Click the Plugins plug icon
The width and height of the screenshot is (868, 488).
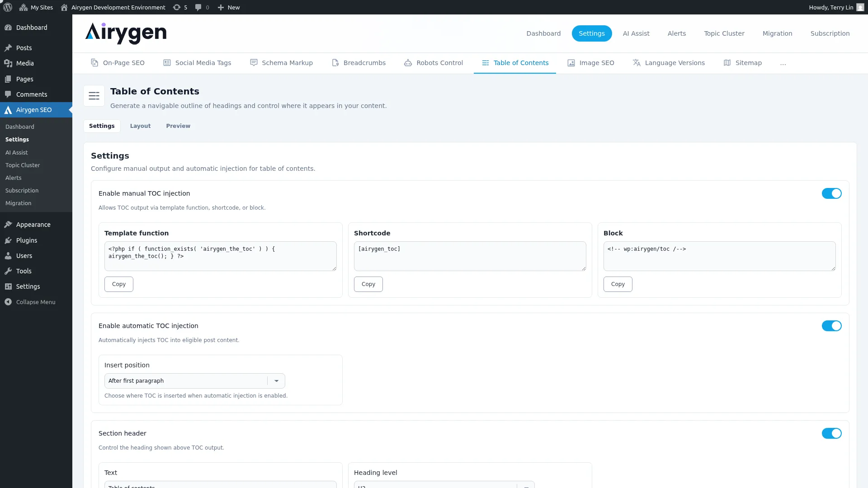click(8, 240)
